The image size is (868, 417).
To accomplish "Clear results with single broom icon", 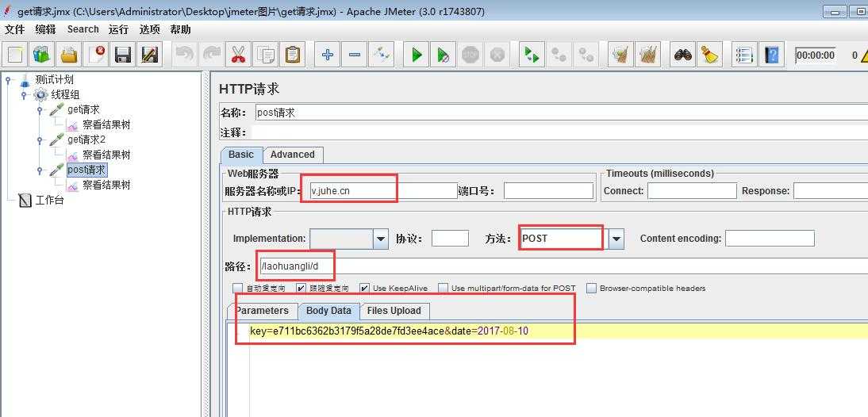I will coord(620,54).
